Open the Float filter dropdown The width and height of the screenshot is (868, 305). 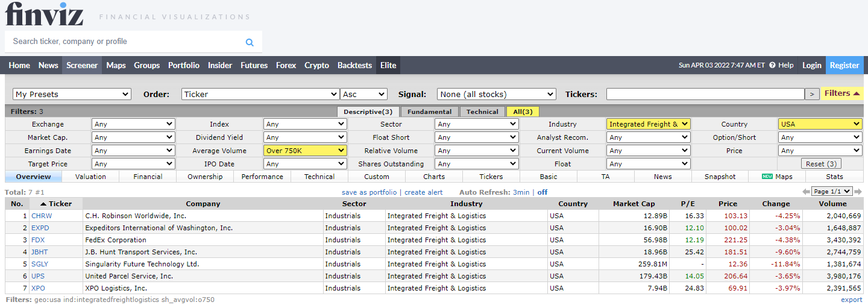(x=648, y=164)
